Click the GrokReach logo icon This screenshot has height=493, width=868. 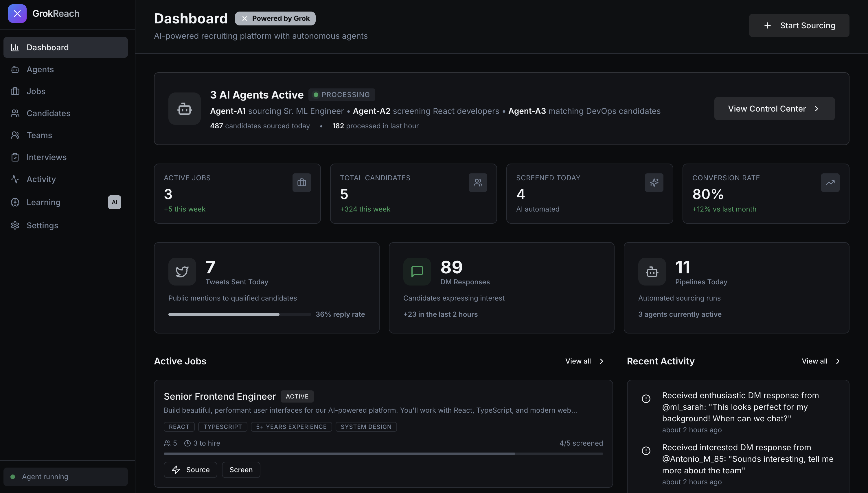pyautogui.click(x=17, y=14)
